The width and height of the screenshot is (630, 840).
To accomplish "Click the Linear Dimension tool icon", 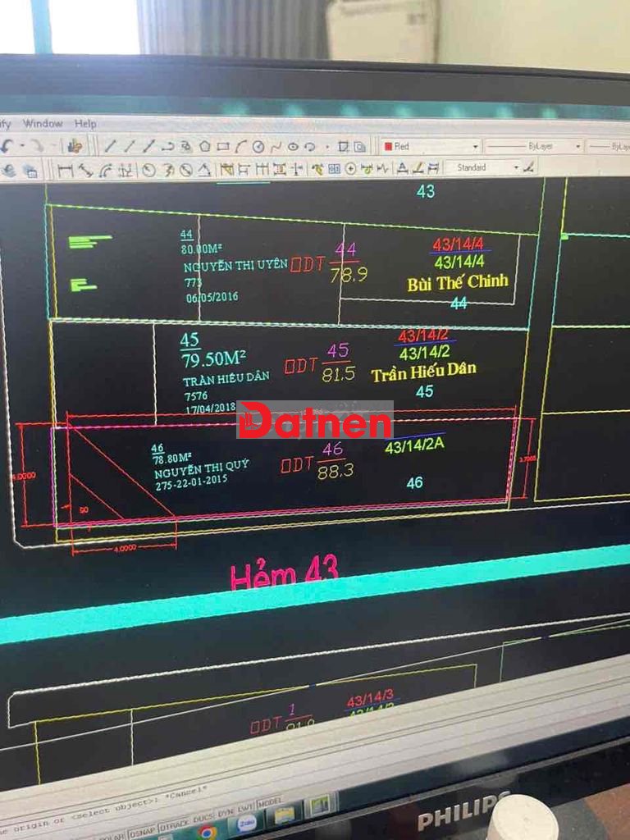I will [x=65, y=171].
